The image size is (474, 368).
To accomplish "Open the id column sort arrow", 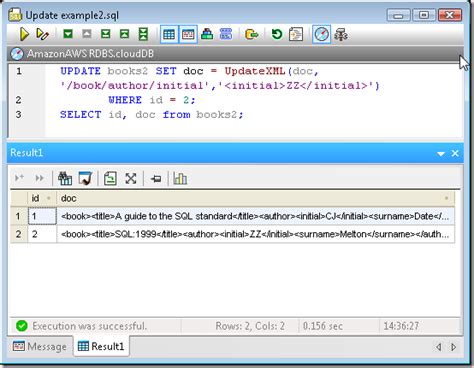I will (49, 198).
